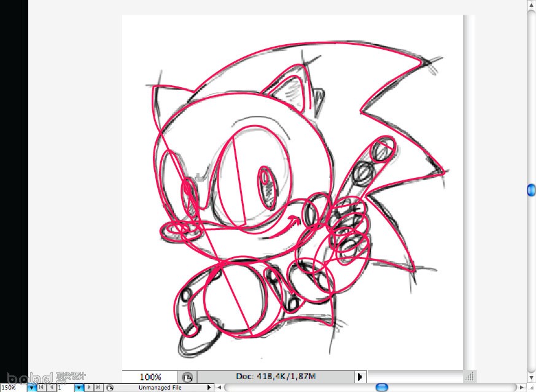The height and width of the screenshot is (392, 536).
Task: Go to the last artboard button
Action: [x=98, y=388]
